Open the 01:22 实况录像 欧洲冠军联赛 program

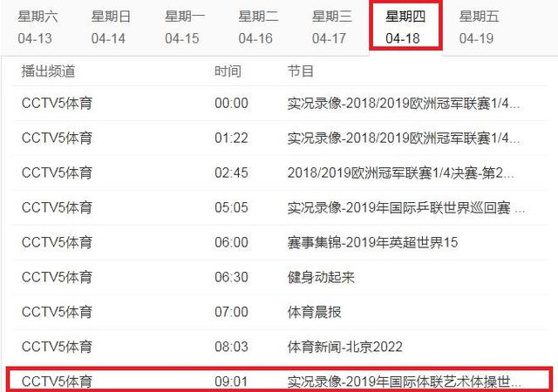(x=404, y=138)
